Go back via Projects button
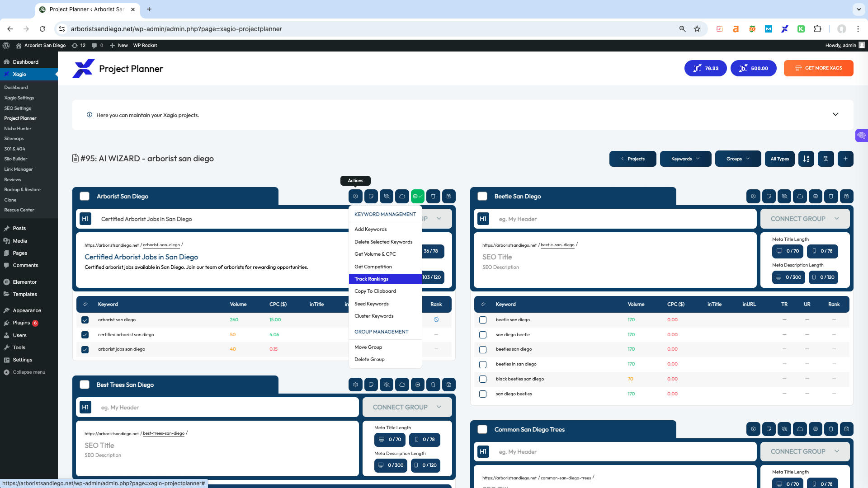Image resolution: width=868 pixels, height=488 pixels. (632, 159)
